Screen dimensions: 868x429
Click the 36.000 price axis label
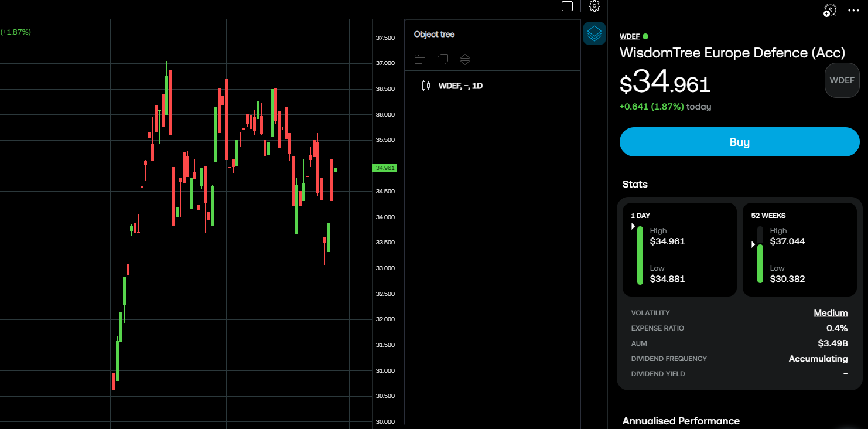pos(385,115)
